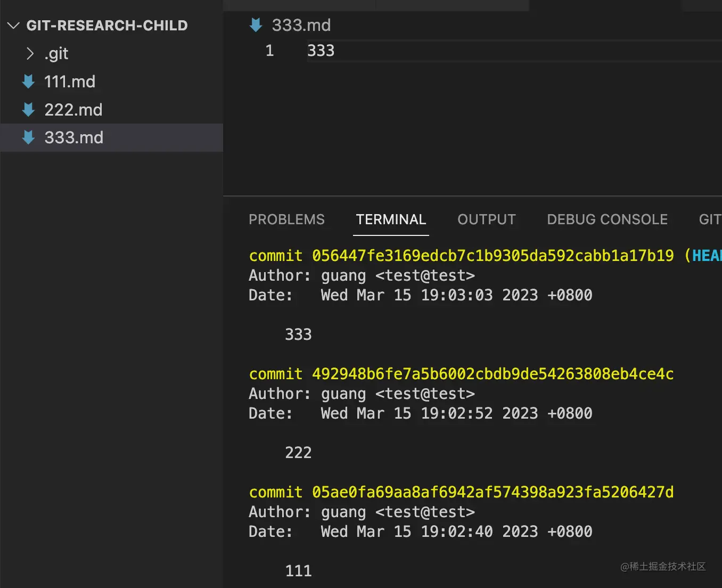The image size is (722, 588).
Task: Open the PROBLEMS panel
Action: (286, 219)
